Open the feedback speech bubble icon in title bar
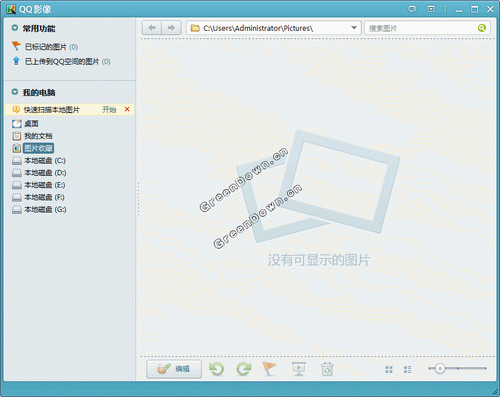This screenshot has height=397, width=500. point(412,9)
